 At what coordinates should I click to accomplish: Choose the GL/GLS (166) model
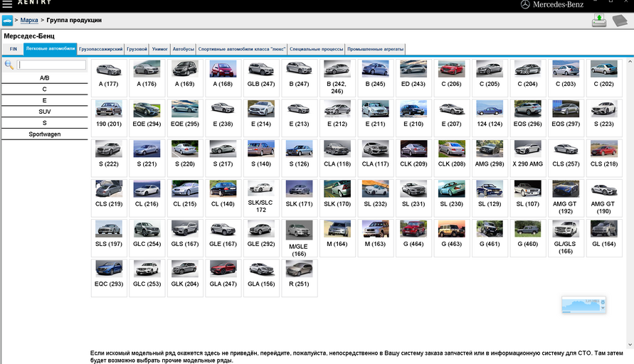tap(566, 238)
